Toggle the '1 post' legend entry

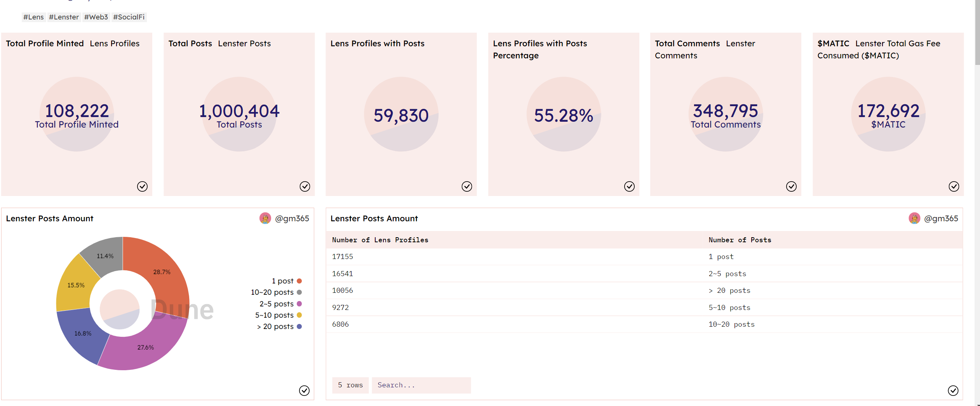tap(287, 281)
